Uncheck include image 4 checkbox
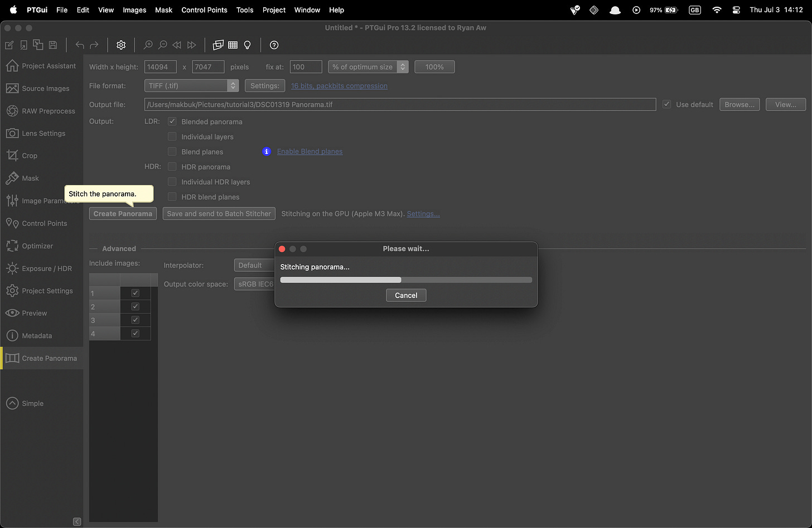This screenshot has width=812, height=528. click(x=135, y=333)
